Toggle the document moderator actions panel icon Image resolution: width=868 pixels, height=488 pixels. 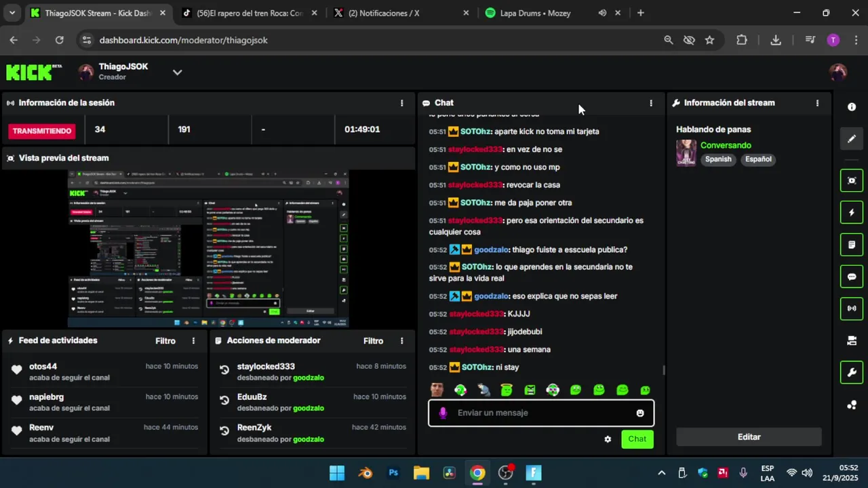pyautogui.click(x=852, y=245)
